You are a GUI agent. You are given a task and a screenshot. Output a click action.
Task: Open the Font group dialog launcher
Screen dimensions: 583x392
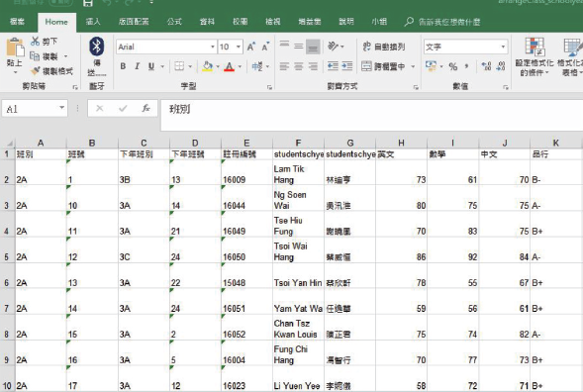click(x=269, y=87)
